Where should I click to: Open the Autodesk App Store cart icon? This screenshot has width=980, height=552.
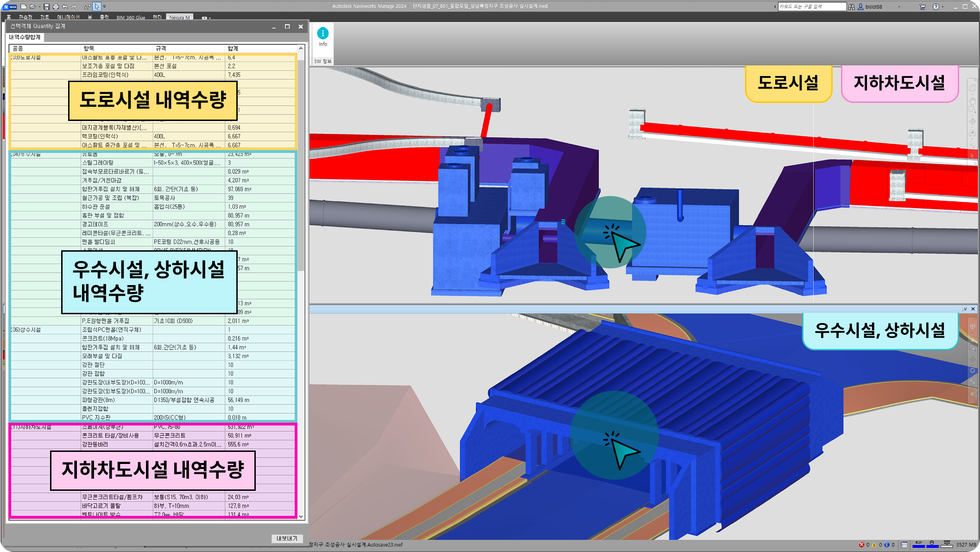923,6
